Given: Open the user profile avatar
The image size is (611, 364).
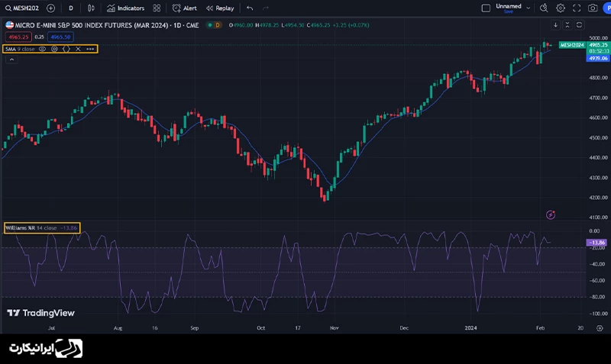Looking at the screenshot, I should (x=607, y=8).
